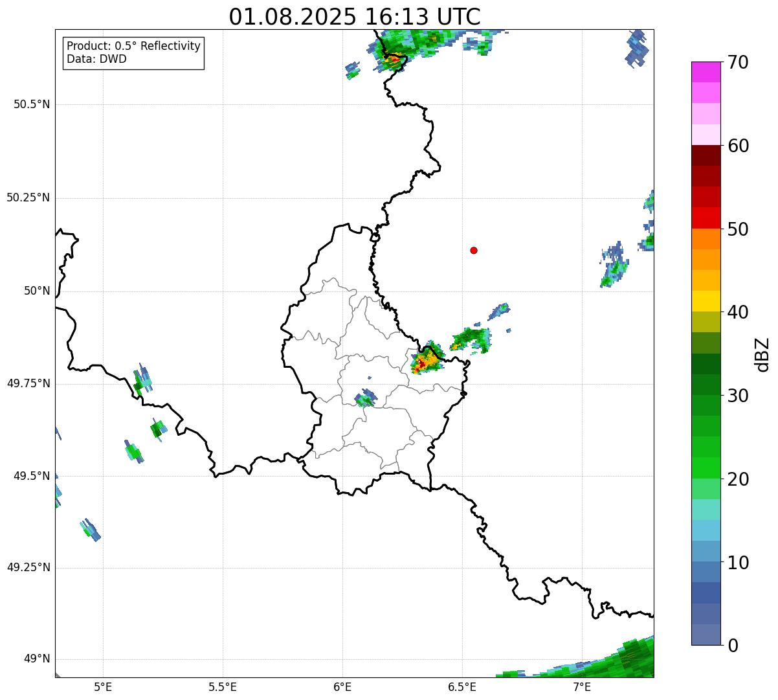The image size is (778, 700).
Task: Click the plot title 01.08.2025 16:13 UTC
Action: (355, 17)
